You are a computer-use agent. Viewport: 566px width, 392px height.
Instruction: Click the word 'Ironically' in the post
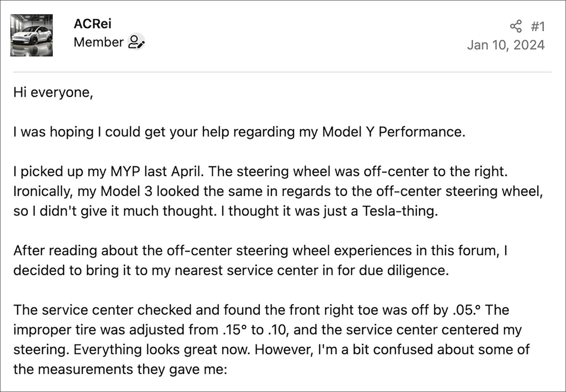(x=43, y=191)
